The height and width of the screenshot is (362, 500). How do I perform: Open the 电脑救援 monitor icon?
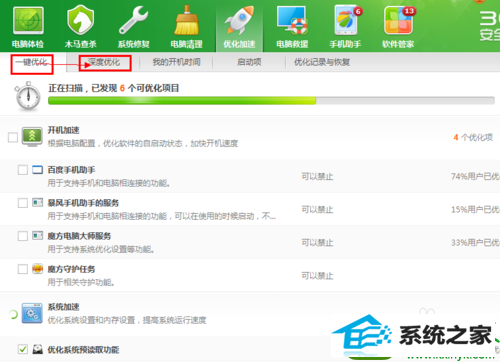tap(292, 20)
